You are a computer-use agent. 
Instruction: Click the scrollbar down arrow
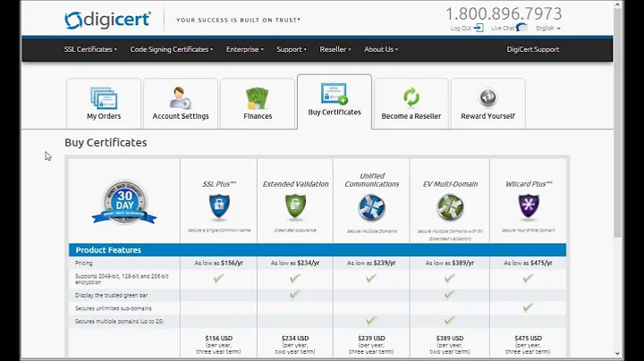618,353
